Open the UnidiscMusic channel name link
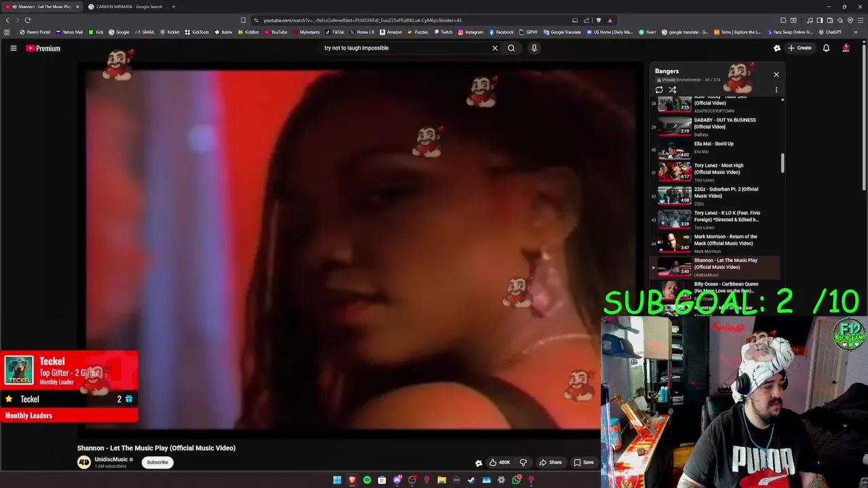This screenshot has width=868, height=488. click(111, 460)
